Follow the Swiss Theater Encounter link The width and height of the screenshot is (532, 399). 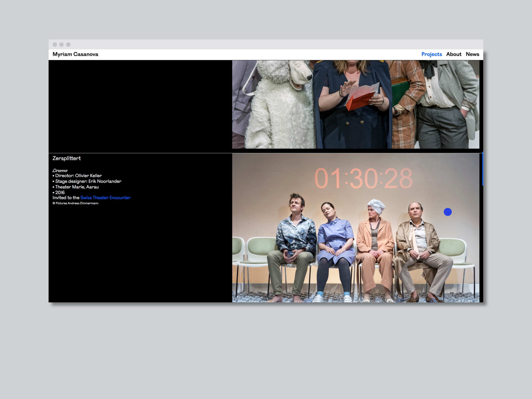(105, 198)
